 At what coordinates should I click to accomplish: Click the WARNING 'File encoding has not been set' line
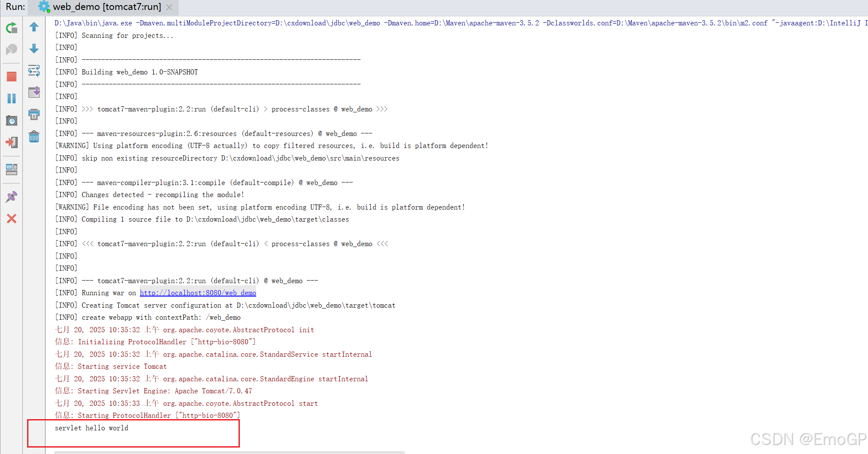pyautogui.click(x=260, y=207)
